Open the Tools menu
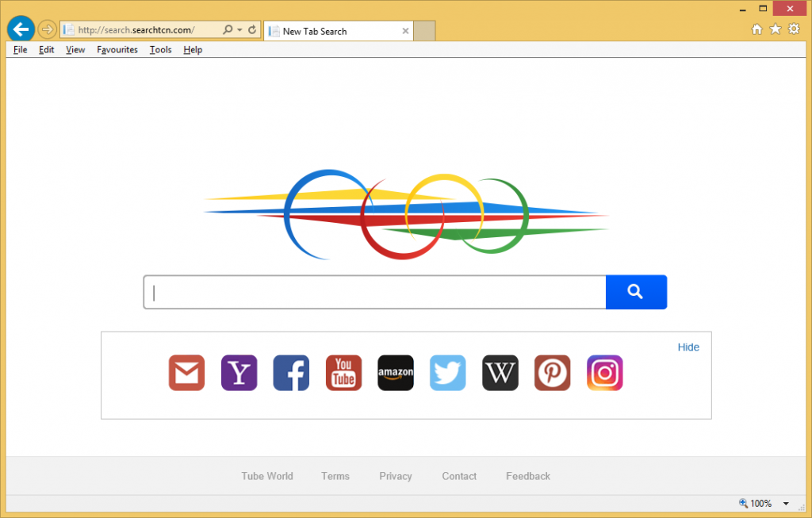This screenshot has width=812, height=518. click(160, 50)
